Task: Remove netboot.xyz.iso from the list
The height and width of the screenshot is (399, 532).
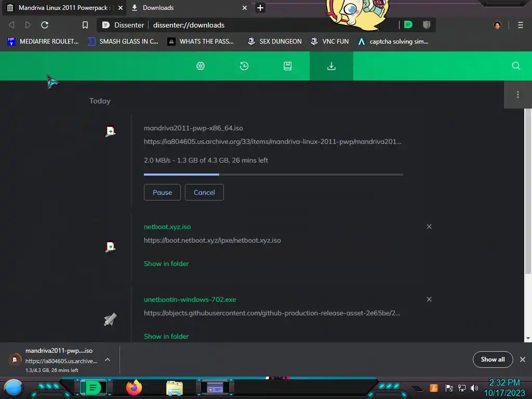Action: pyautogui.click(x=429, y=227)
